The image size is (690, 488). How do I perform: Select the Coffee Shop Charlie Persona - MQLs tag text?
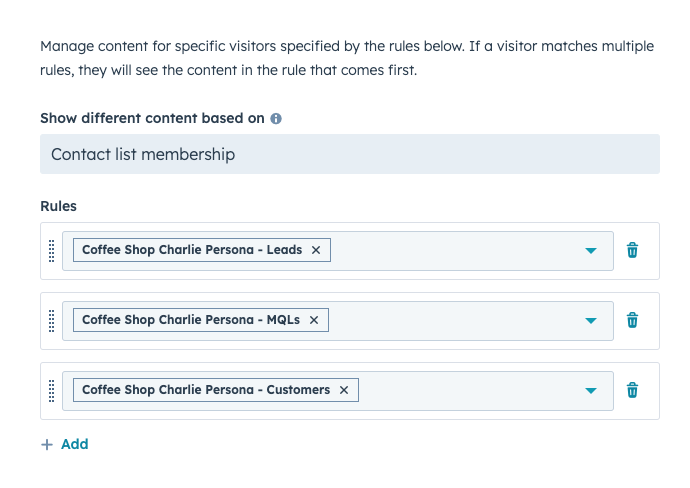(x=191, y=320)
